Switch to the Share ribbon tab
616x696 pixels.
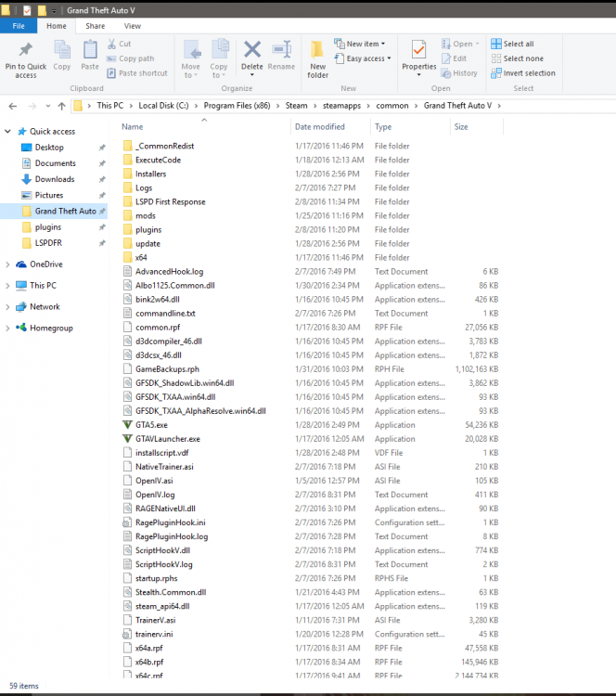pyautogui.click(x=96, y=26)
